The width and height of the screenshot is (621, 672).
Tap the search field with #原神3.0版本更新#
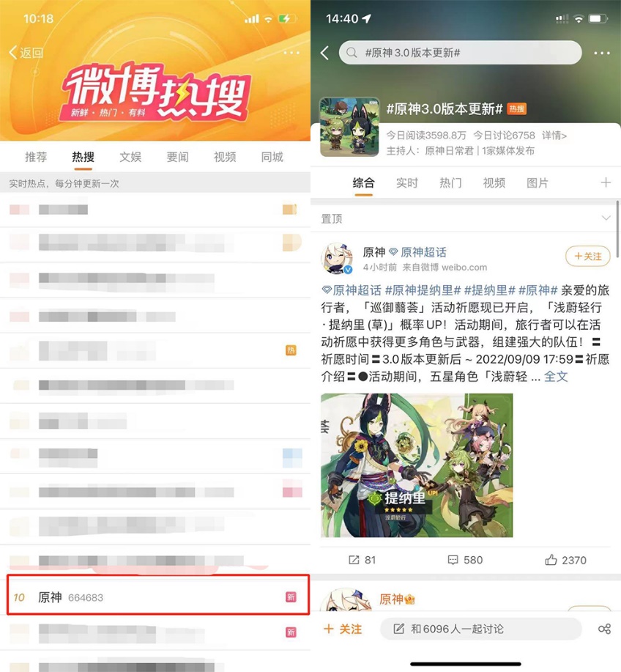coord(460,53)
